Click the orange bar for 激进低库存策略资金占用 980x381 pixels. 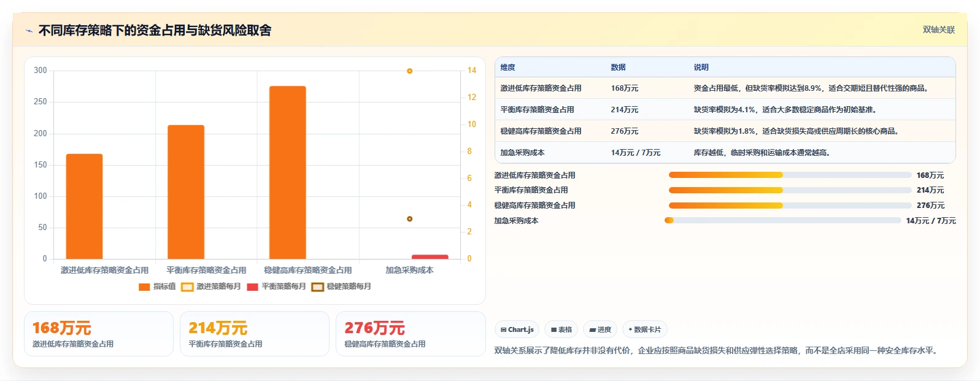(x=84, y=206)
